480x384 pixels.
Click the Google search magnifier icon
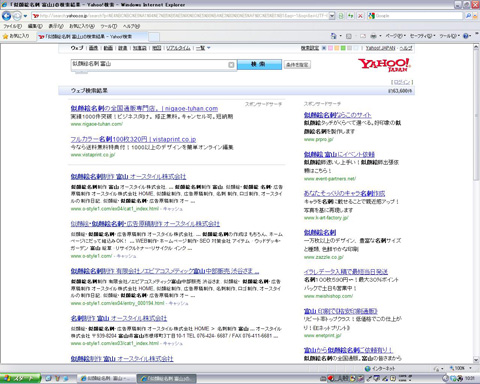pyautogui.click(x=468, y=16)
